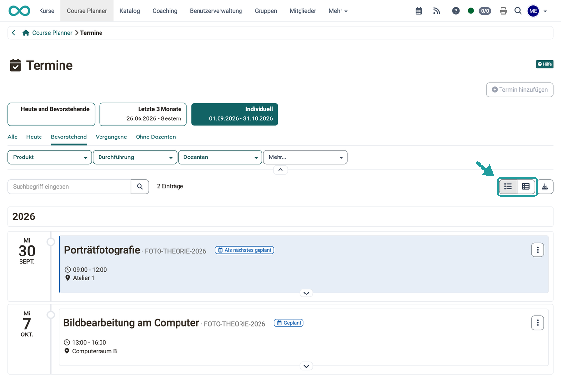Download the appointments via export icon
561x392 pixels.
pos(545,187)
